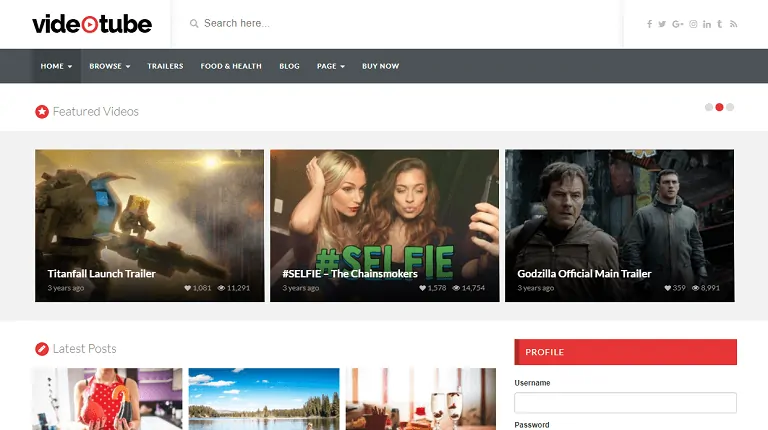Click '3 years ago' under Titanfall trailer

point(66,288)
